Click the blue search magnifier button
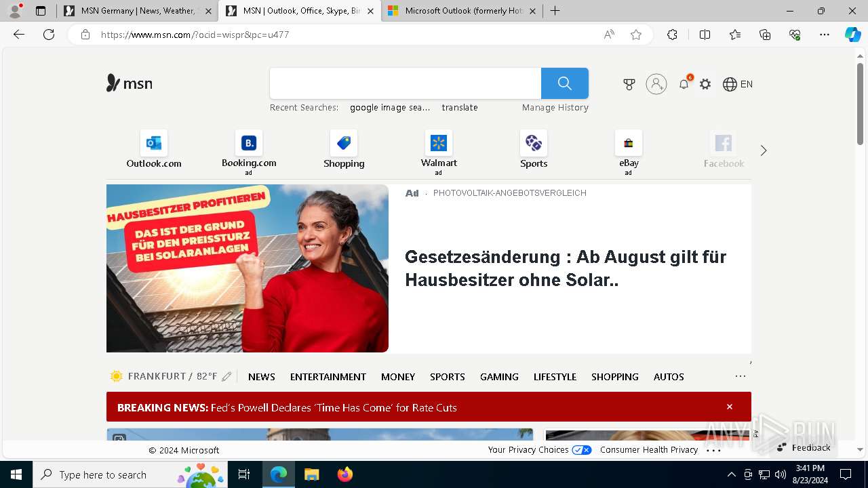Screen dimensions: 868x488 tap(564, 83)
